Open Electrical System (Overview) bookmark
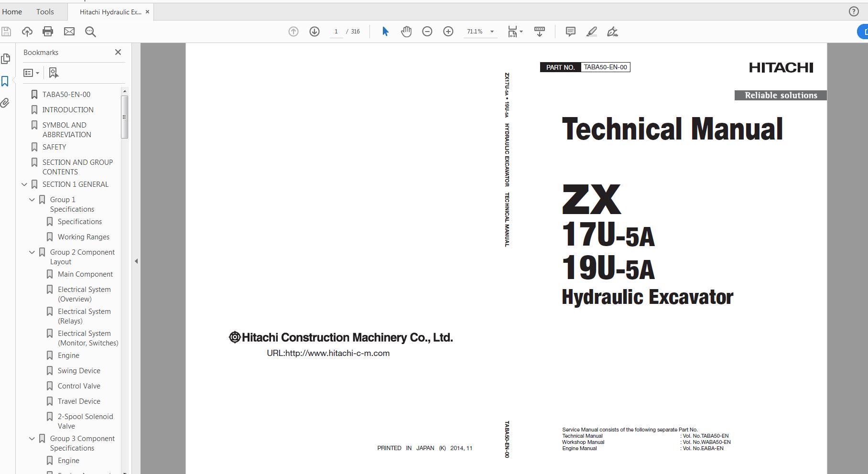Viewport: 868px width, 474px height. (84, 294)
